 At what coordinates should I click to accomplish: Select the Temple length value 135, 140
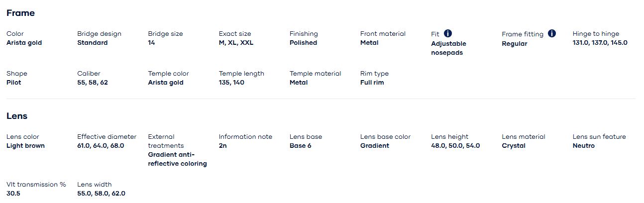pos(231,83)
